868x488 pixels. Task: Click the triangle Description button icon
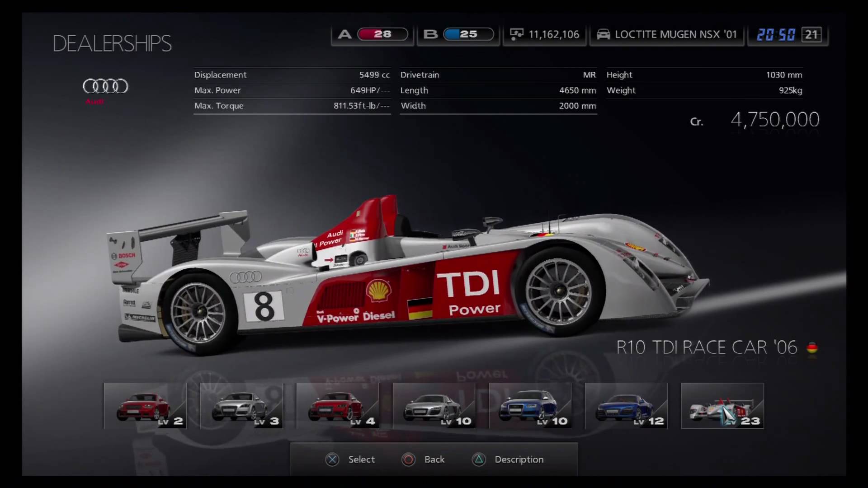479,460
